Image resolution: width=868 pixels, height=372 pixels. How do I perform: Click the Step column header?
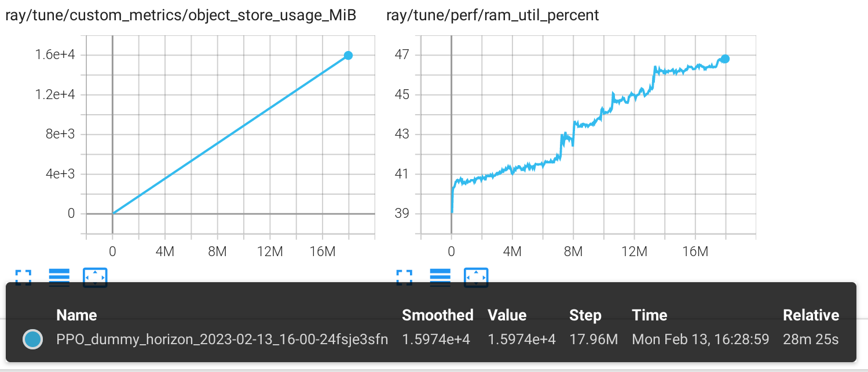click(585, 315)
